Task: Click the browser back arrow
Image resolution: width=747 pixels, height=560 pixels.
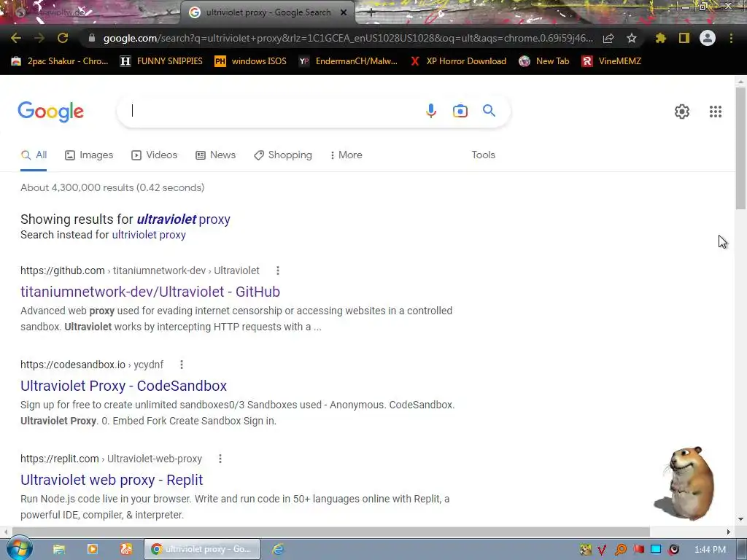Action: (16, 38)
